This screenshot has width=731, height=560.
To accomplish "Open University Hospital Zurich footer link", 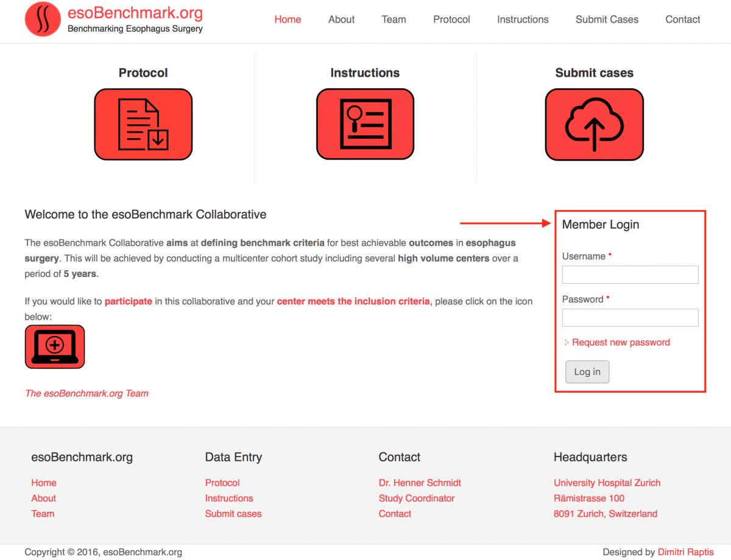I will tap(607, 483).
